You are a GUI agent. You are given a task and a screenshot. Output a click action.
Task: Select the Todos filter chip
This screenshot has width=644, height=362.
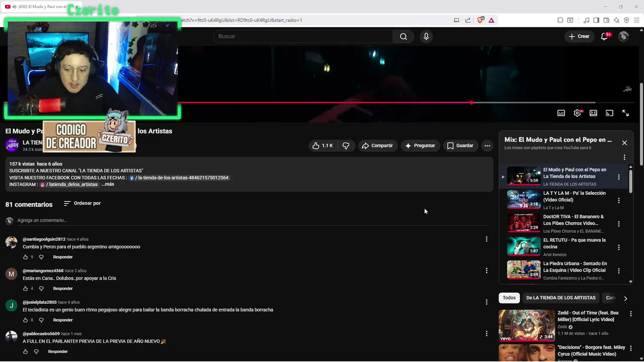click(x=509, y=298)
